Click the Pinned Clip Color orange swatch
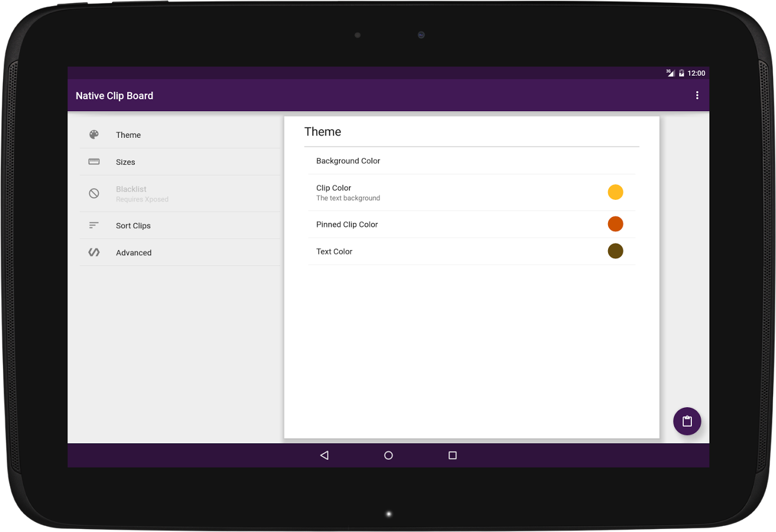The image size is (776, 532). 616,224
